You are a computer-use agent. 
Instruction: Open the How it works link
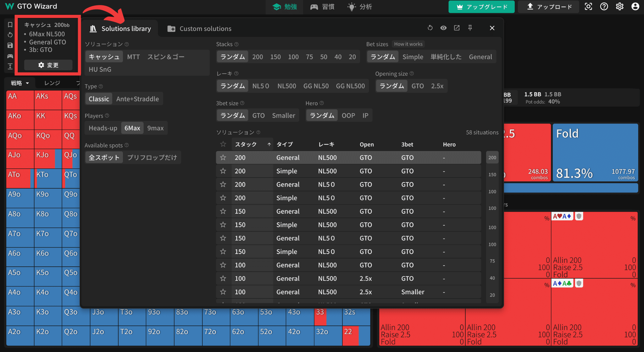(x=408, y=44)
